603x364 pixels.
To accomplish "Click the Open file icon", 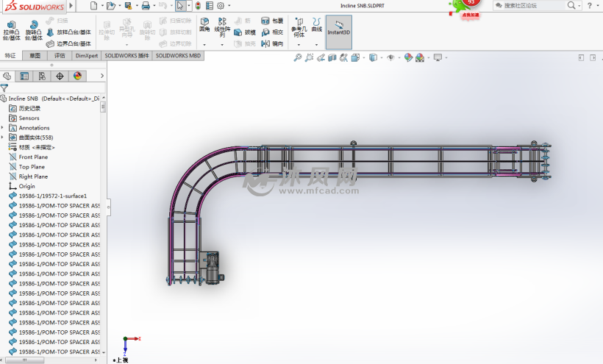I will point(111,5).
